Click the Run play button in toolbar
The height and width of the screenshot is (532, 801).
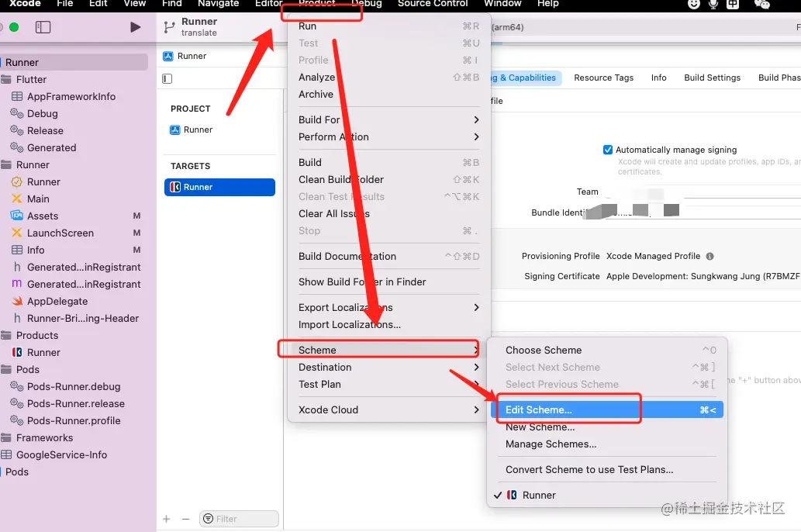[136, 27]
